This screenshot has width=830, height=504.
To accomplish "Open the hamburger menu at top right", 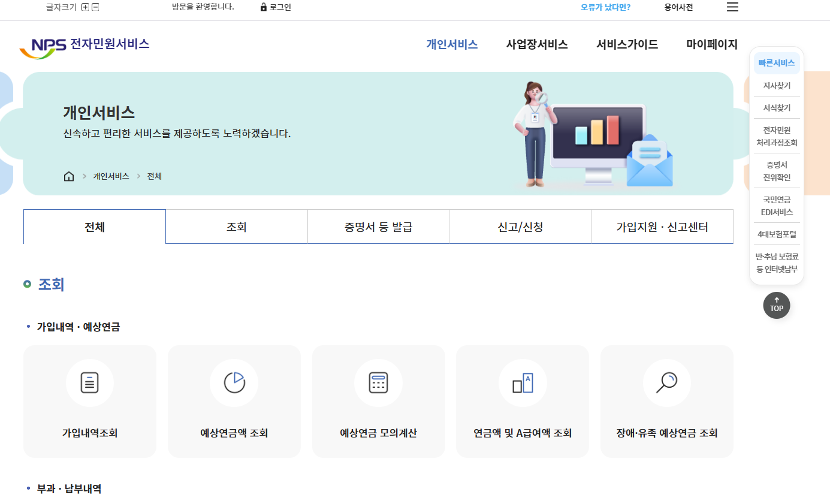I will (732, 7).
